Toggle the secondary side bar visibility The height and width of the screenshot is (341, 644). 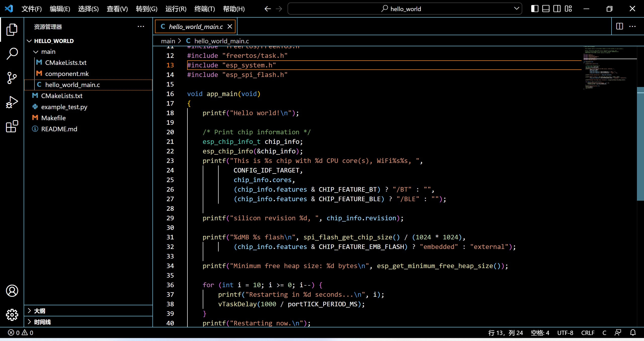tap(557, 9)
